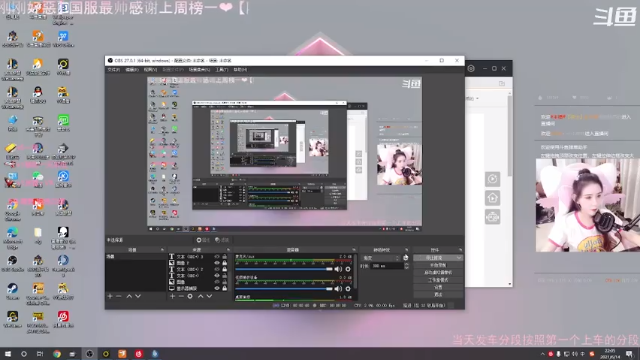Open source properties gear in Sources panel

(x=190, y=296)
